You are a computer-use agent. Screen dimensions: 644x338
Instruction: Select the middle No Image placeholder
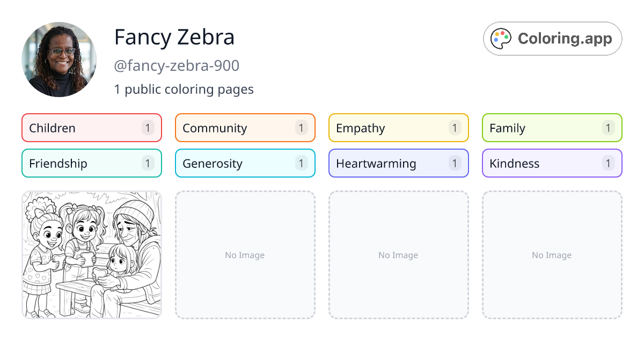(399, 255)
